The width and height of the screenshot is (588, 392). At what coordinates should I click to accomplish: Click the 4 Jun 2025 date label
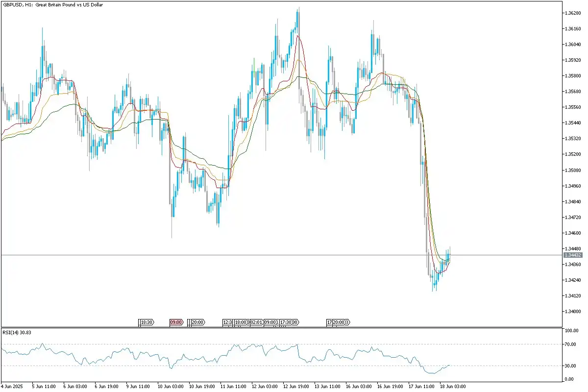(x=12, y=387)
